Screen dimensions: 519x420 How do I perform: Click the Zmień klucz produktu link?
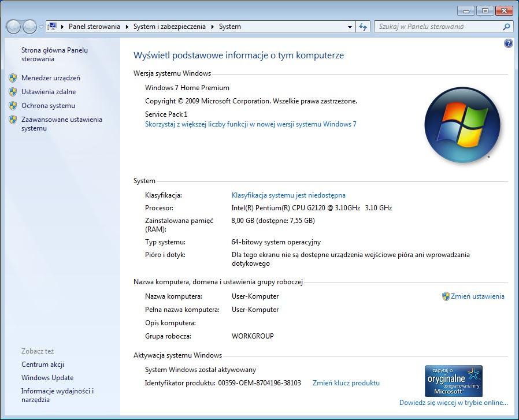tap(346, 383)
